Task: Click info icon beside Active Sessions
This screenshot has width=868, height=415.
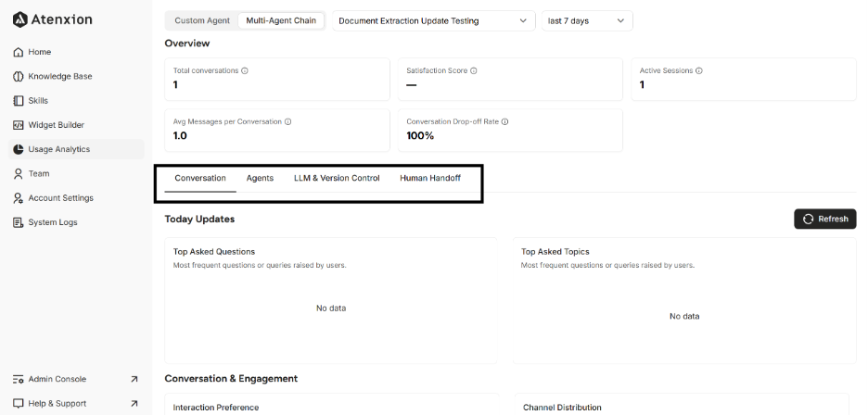Action: click(699, 70)
